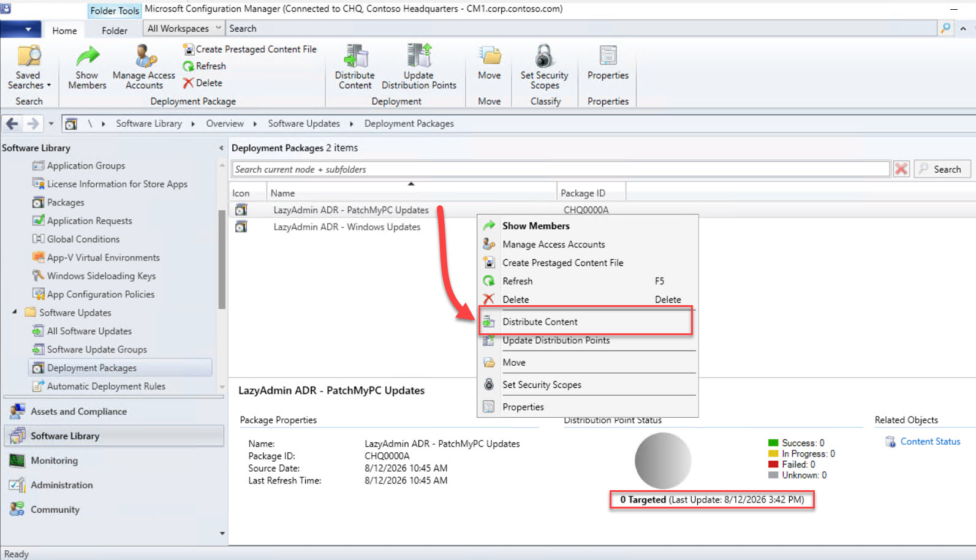Screen dimensions: 976x560
Task: Click Refresh in the ribbon
Action: (x=204, y=66)
